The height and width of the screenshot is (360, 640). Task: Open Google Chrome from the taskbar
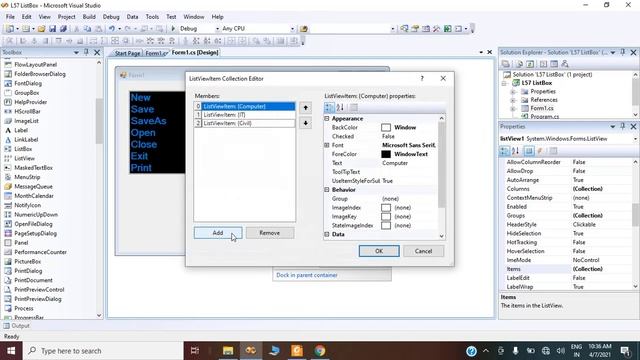tap(320, 351)
